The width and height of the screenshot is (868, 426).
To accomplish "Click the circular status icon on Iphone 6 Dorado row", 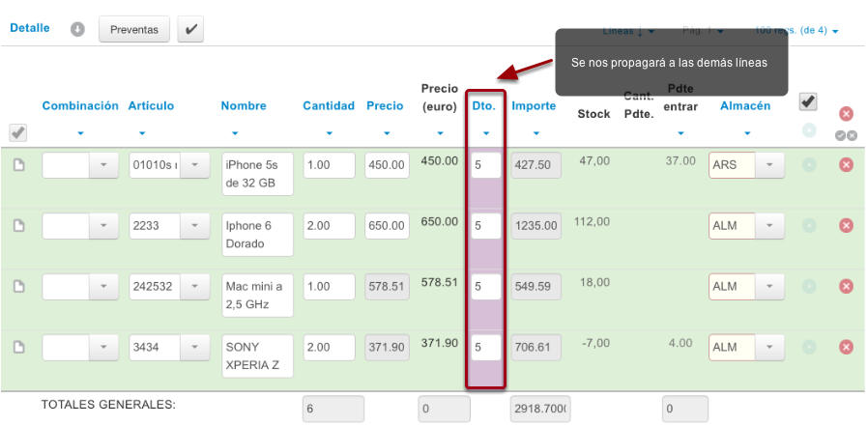I will point(809,226).
